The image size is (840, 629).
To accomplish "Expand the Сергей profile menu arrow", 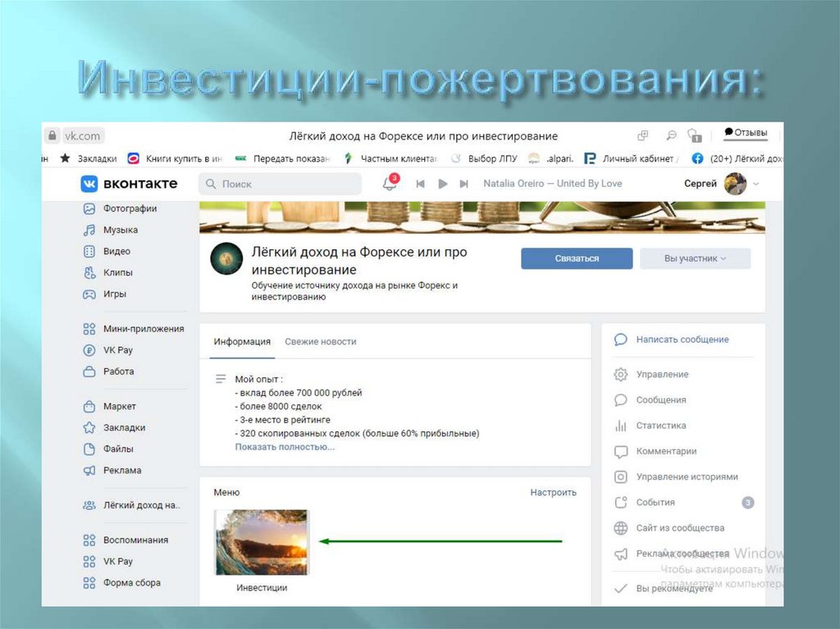I will point(756,184).
